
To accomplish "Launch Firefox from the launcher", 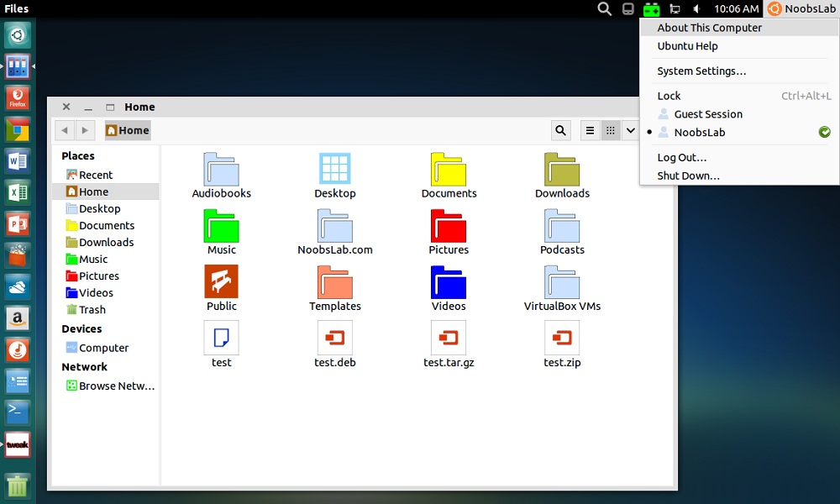I will coord(17,98).
